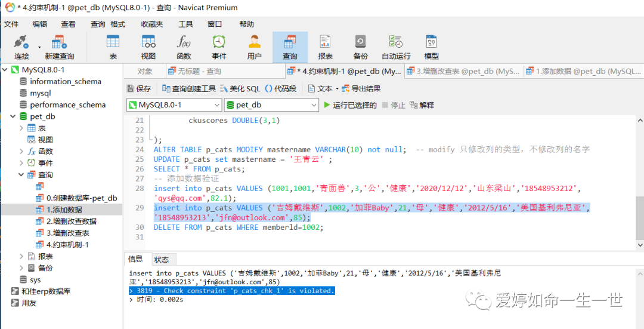Select the mysql database in the tree
The height and width of the screenshot is (329, 644).
pos(41,93)
